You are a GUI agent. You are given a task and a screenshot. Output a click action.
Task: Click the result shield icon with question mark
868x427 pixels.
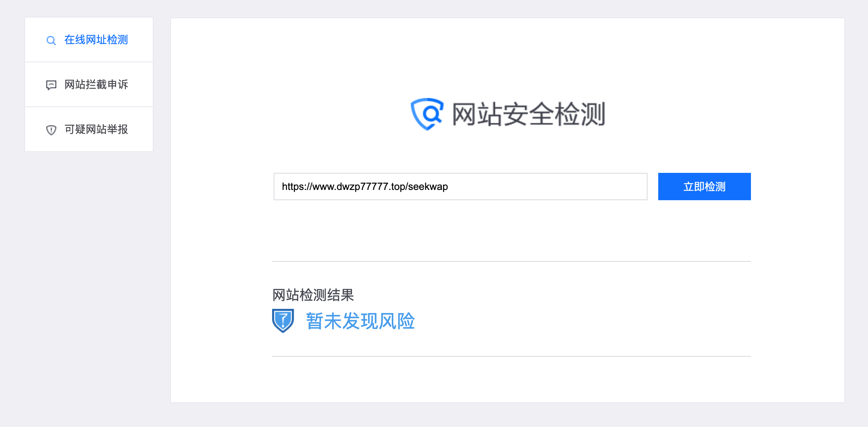click(x=283, y=321)
